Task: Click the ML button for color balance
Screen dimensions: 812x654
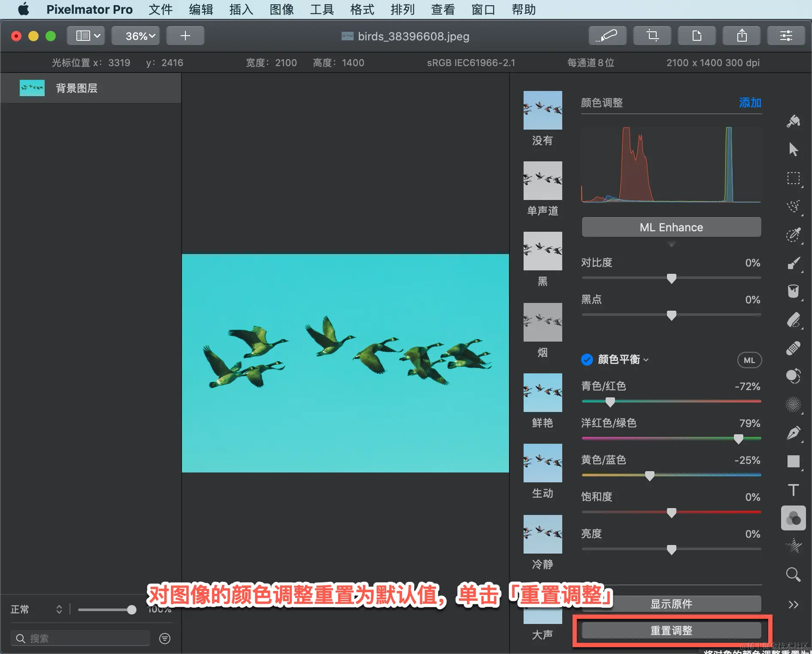Action: pos(749,360)
